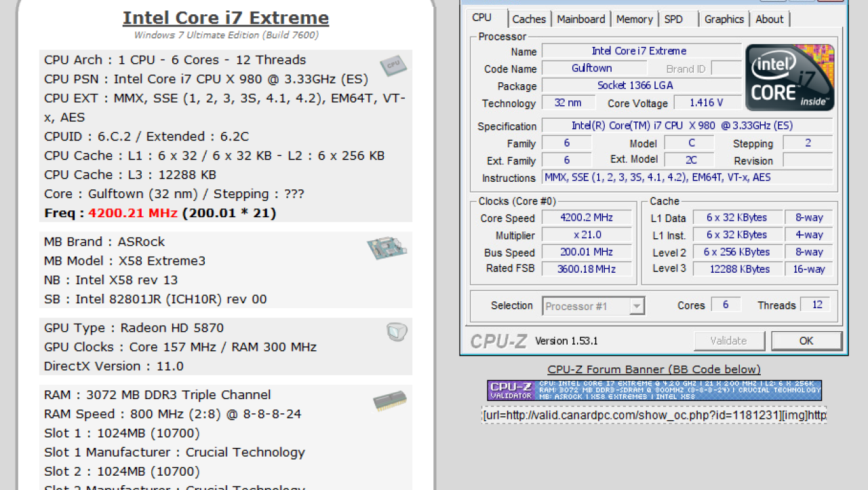Open the Graphics tab
This screenshot has height=490, width=868.
[724, 19]
